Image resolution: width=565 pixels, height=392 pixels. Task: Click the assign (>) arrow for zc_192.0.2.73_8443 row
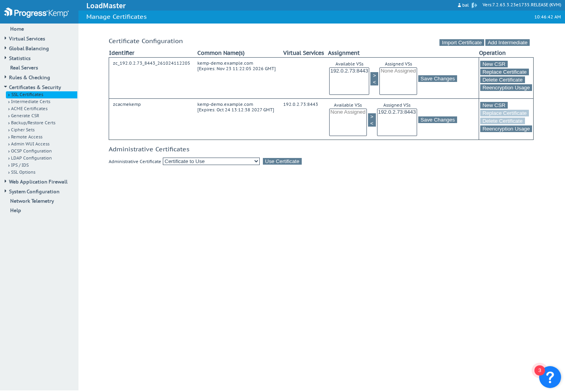(374, 76)
